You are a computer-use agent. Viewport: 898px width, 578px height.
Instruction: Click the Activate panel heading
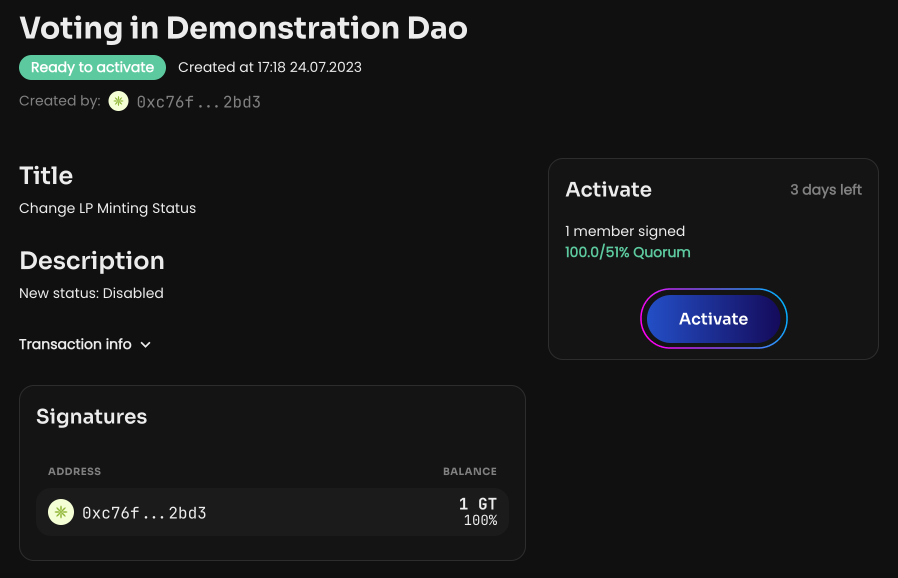(608, 190)
